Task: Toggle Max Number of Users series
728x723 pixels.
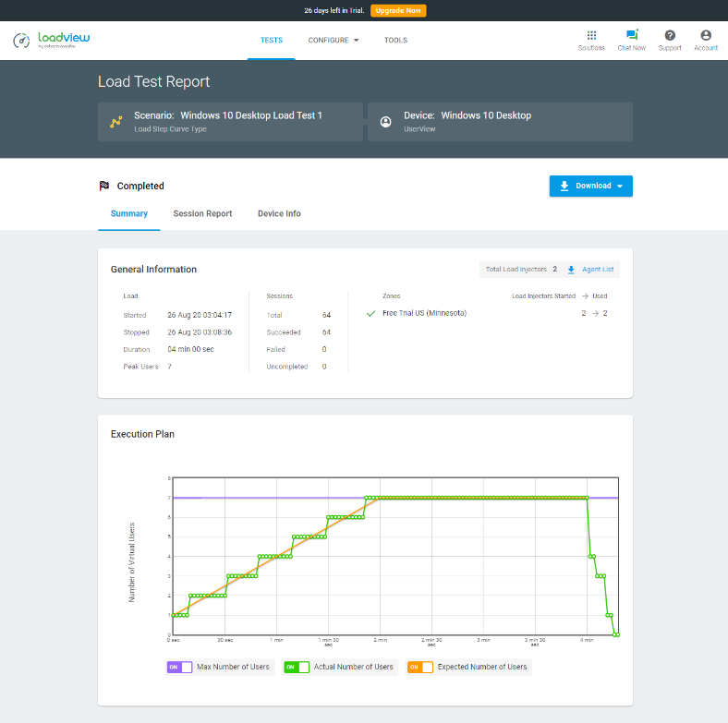Action: point(179,667)
